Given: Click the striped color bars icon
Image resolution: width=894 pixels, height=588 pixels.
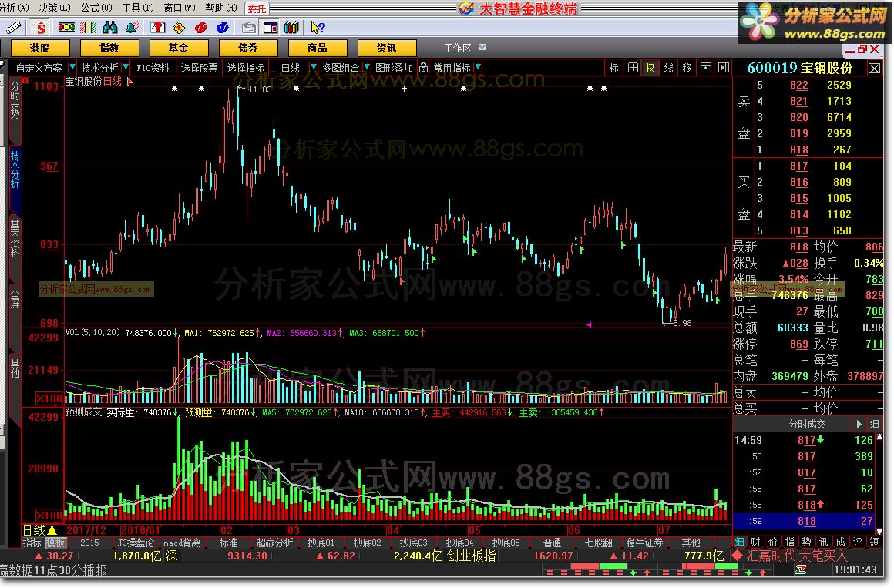Looking at the screenshot, I should (x=88, y=27).
